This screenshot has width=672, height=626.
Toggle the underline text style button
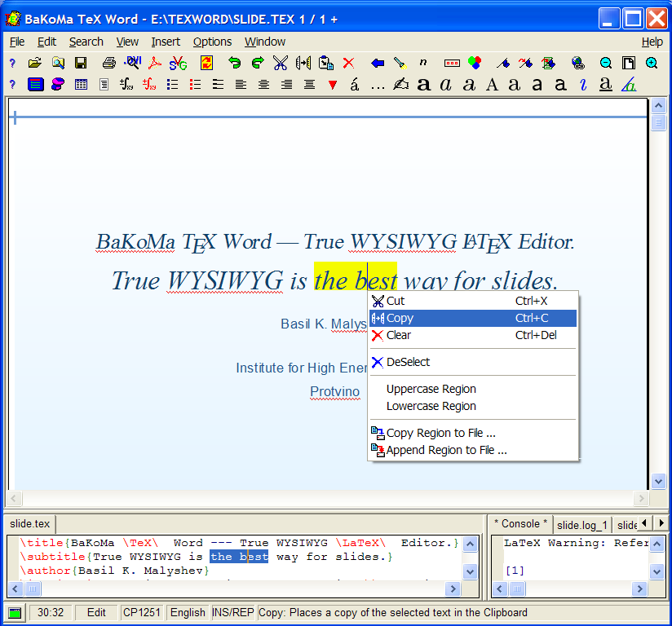click(605, 84)
